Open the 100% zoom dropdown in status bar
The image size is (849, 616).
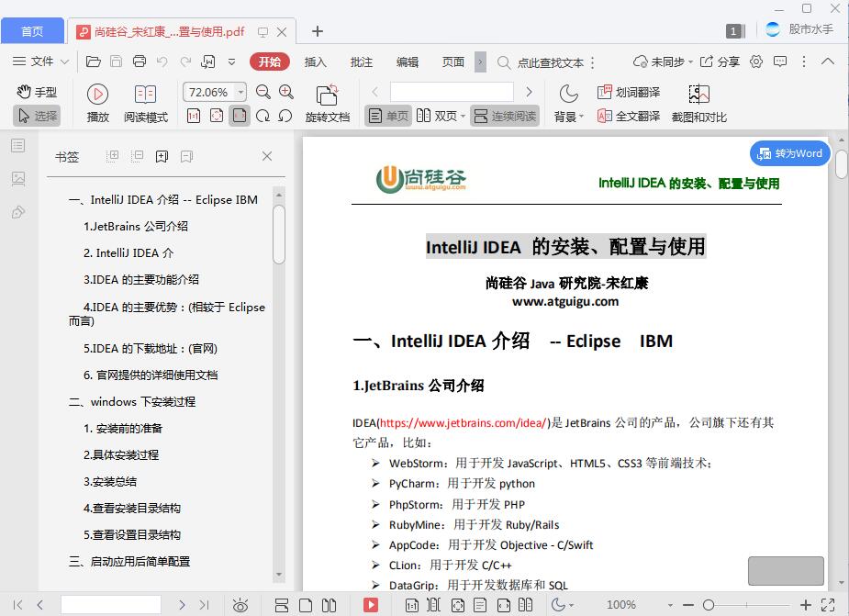click(x=670, y=605)
